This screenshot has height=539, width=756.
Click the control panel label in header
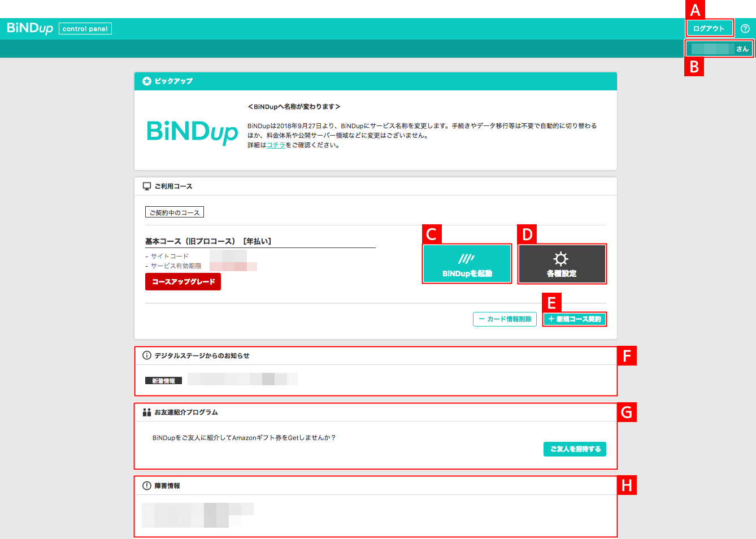[85, 27]
